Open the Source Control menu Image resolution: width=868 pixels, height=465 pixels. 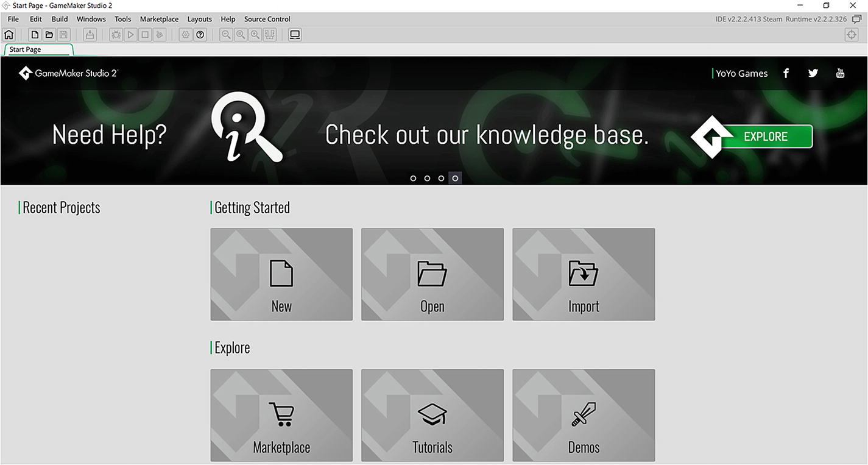267,19
